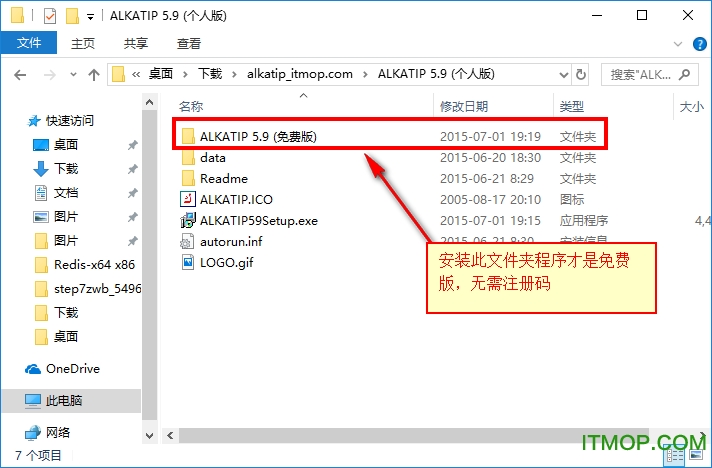Viewport: 712px width, 468px height.
Task: Switch to the 主页 ribbon tab
Action: pos(83,44)
